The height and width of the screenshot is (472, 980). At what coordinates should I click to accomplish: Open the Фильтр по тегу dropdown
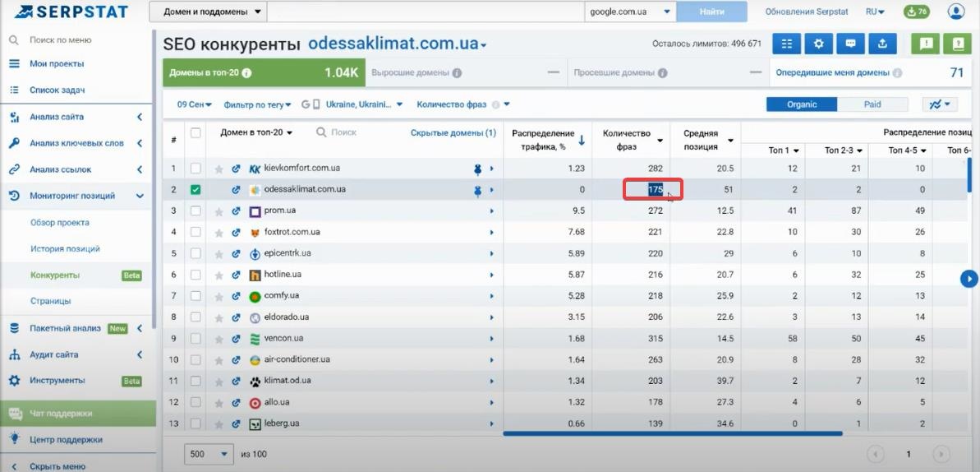257,104
